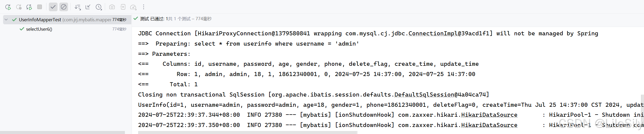Image resolution: width=644 pixels, height=134 pixels.
Task: Select the selectUser6() test item
Action: coord(39,29)
